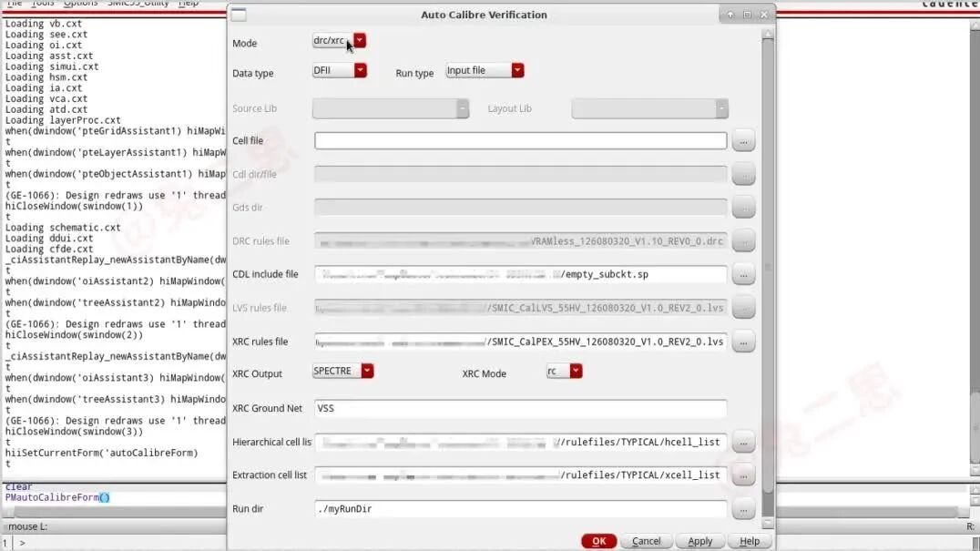Screen dimensions: 980x551
Task: Open the XRC Output SPECTRE dropdown
Action: (x=342, y=371)
